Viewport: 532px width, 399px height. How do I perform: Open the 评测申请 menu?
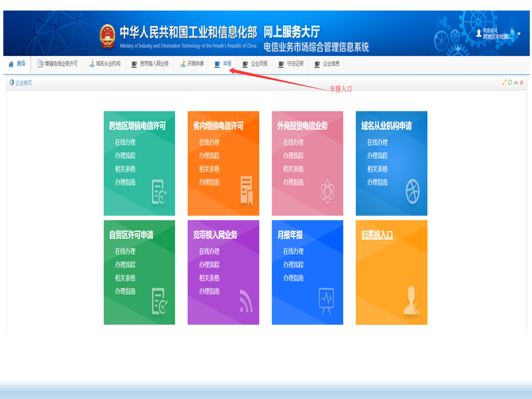click(192, 64)
